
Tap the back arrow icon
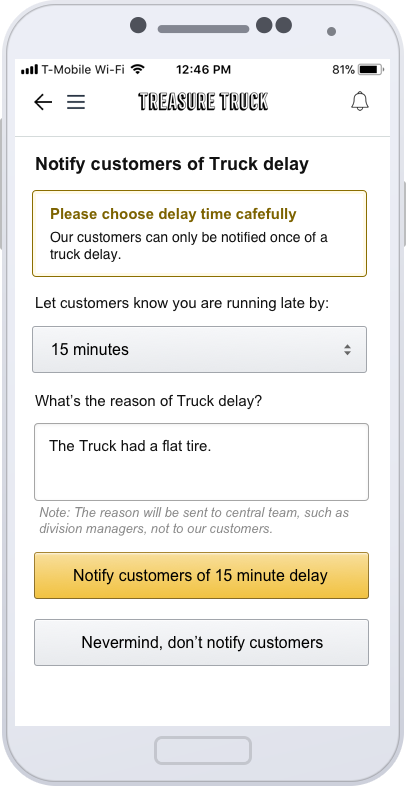coord(43,102)
